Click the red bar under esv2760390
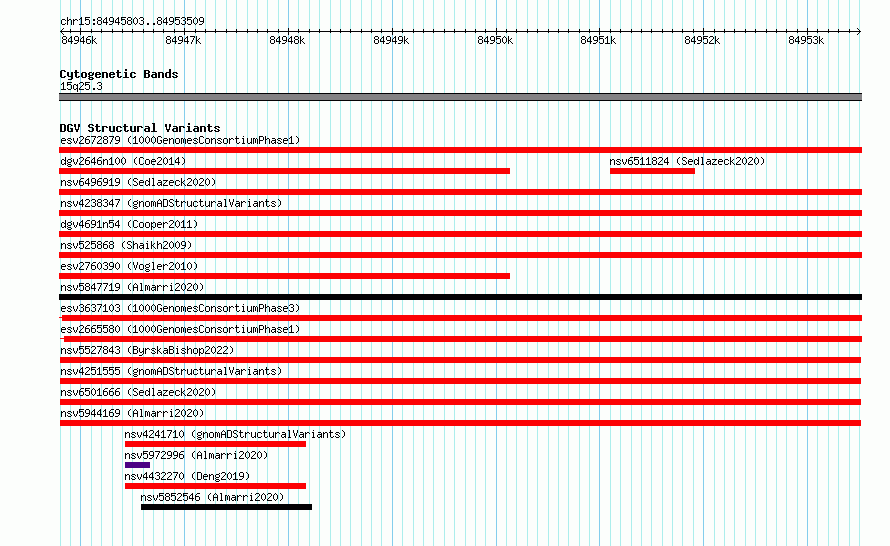 pyautogui.click(x=284, y=276)
